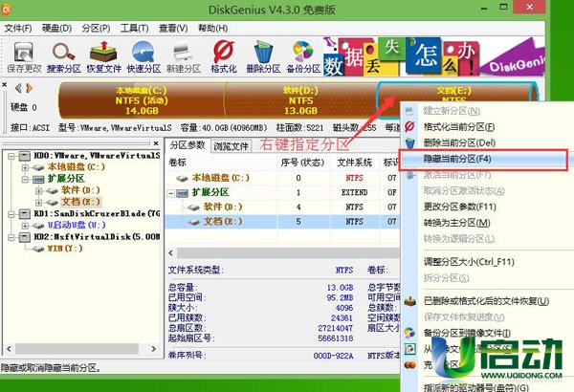Click the Delete Partition (删除分区) trash icon
This screenshot has height=392, width=574.
(x=263, y=57)
